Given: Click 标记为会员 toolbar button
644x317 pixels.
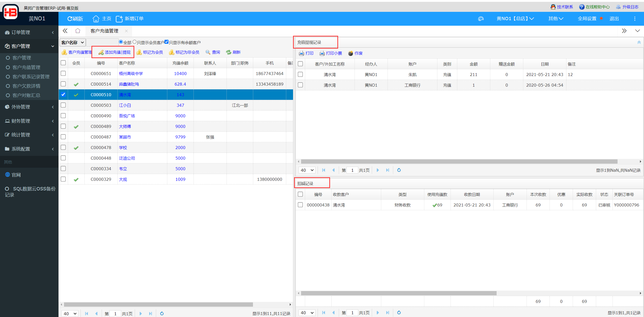Looking at the screenshot, I should tap(150, 52).
